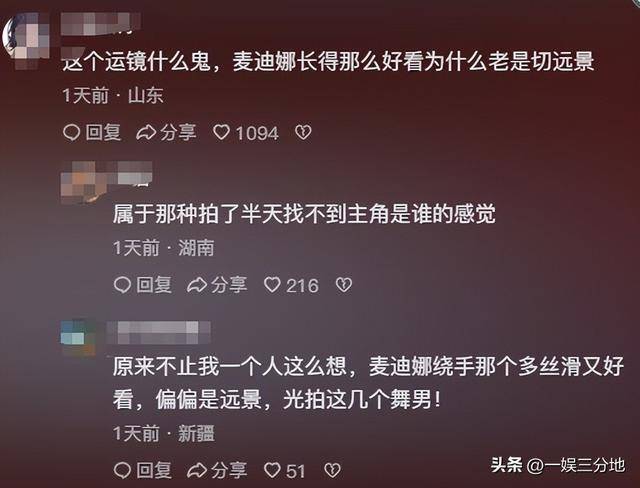Select the comment 属于那种拍了半天找不到主角
The image size is (640, 488).
pyautogui.click(x=304, y=213)
